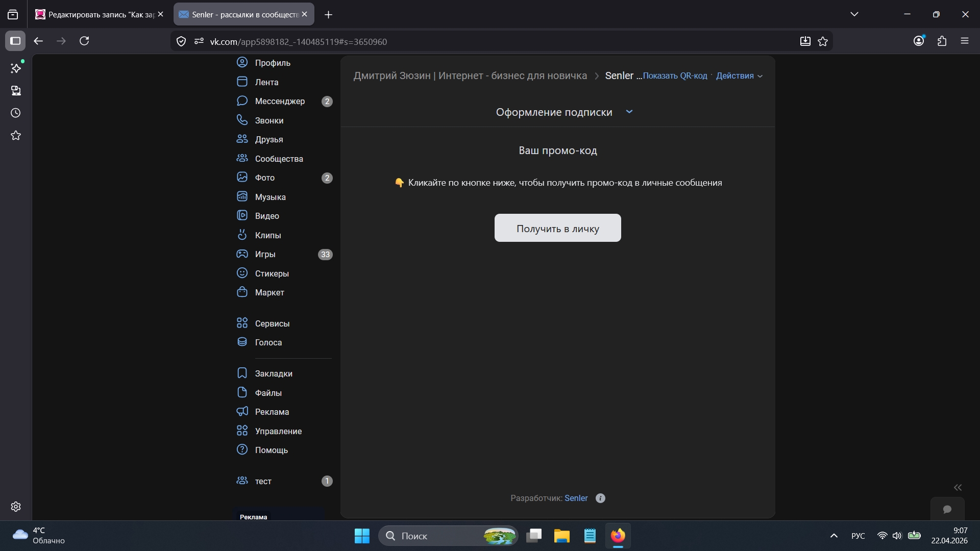Image resolution: width=980 pixels, height=551 pixels.
Task: Open the Голоса coins icon
Action: tap(242, 342)
